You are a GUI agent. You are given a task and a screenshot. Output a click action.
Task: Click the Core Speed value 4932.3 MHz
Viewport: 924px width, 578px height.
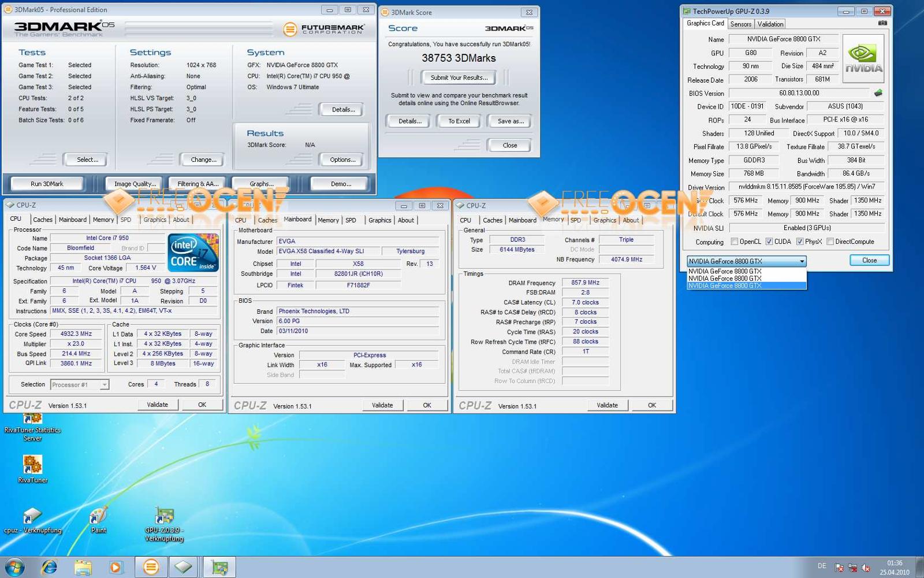(76, 334)
